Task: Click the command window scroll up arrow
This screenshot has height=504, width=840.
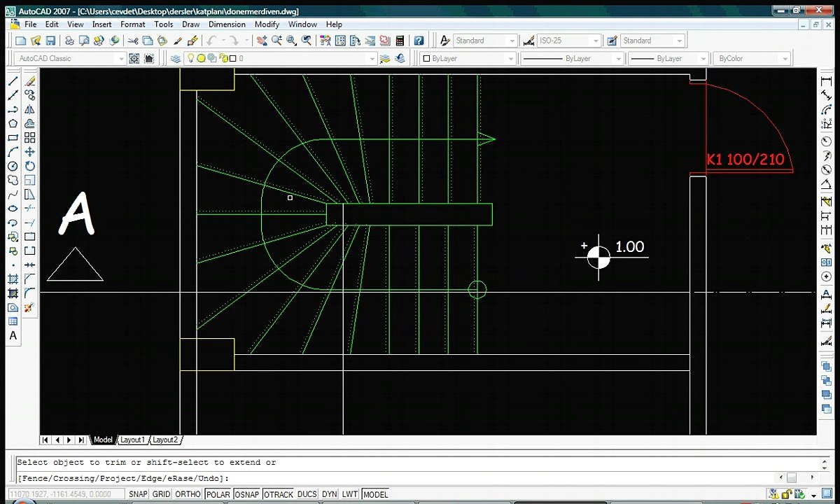Action: (x=824, y=462)
